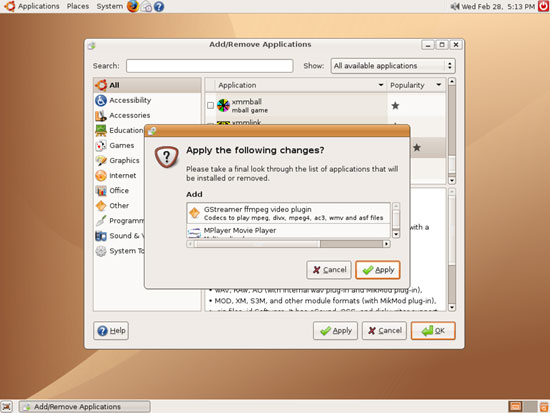550x413 pixels.
Task: Click the description pane scroll down arrow
Action: click(x=452, y=307)
